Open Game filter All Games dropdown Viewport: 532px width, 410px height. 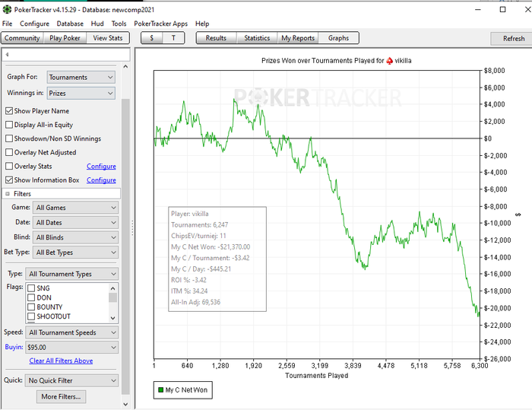(76, 208)
